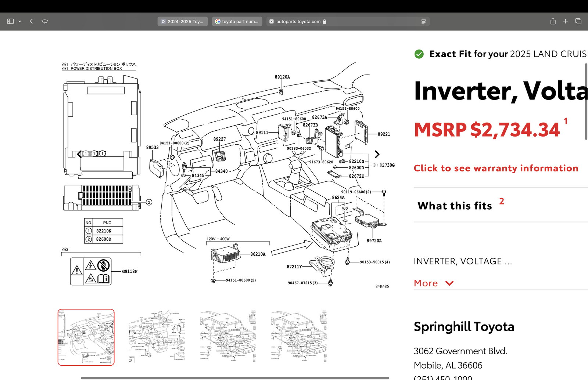This screenshot has width=588, height=380.
Task: Click part number 89720A in diagram
Action: [374, 241]
